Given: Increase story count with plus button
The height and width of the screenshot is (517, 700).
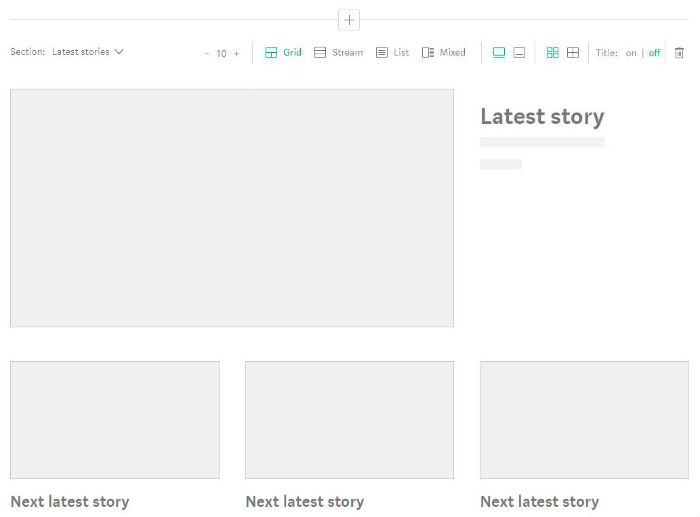Looking at the screenshot, I should 237,54.
